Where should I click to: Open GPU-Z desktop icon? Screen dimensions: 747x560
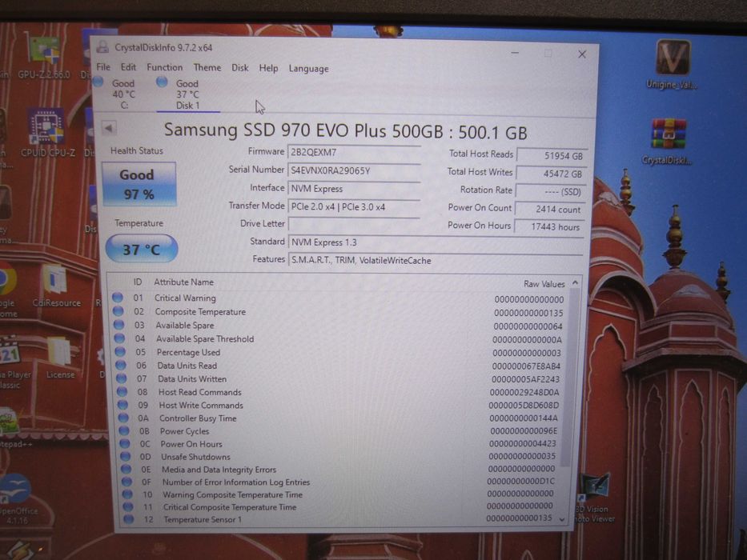[x=43, y=58]
